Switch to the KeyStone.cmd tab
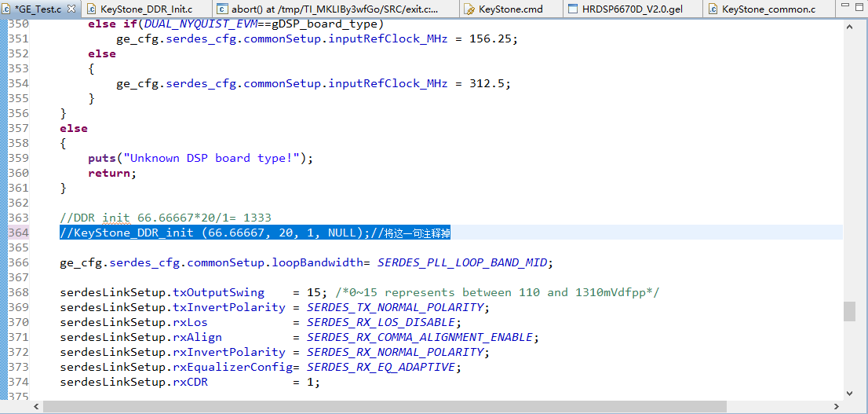The image size is (868, 414). click(x=512, y=9)
